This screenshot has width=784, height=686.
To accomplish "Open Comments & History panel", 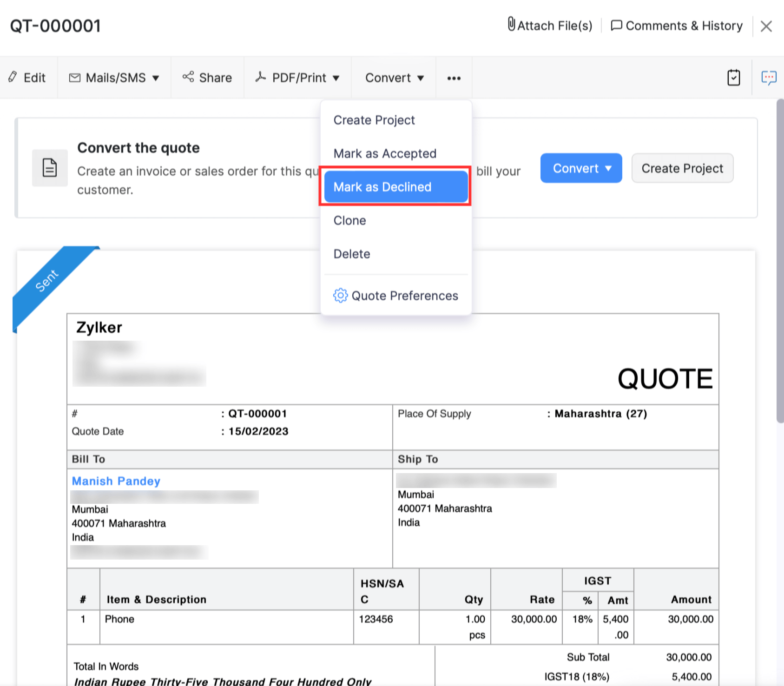I will pyautogui.click(x=677, y=26).
